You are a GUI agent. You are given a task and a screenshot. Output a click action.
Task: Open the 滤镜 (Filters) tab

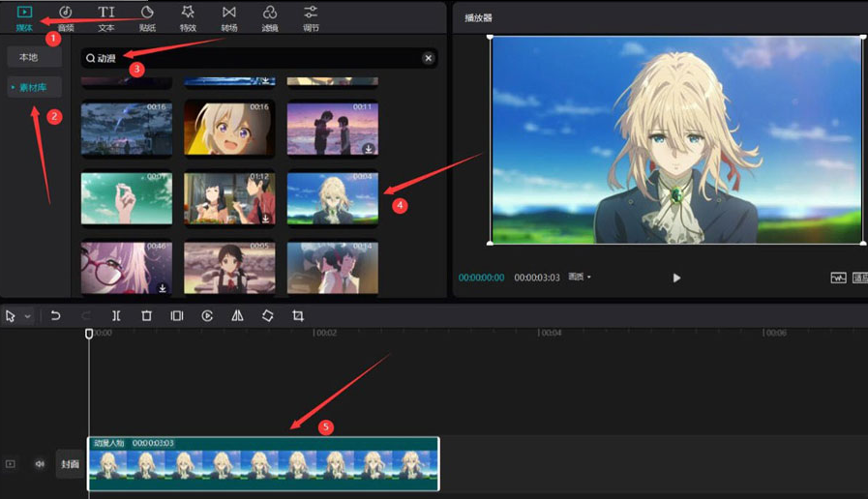[270, 18]
